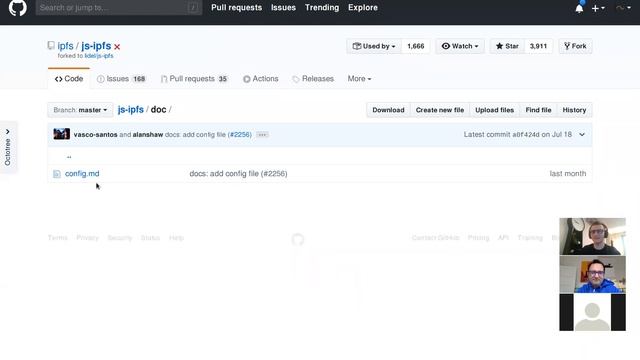640x360 pixels.
Task: Open the History button
Action: pyautogui.click(x=574, y=110)
